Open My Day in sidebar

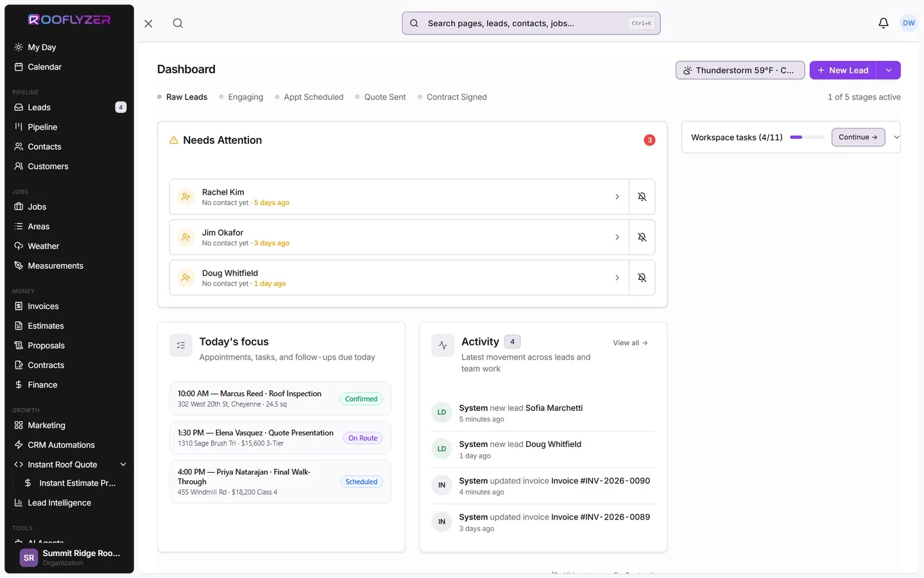click(x=69, y=47)
